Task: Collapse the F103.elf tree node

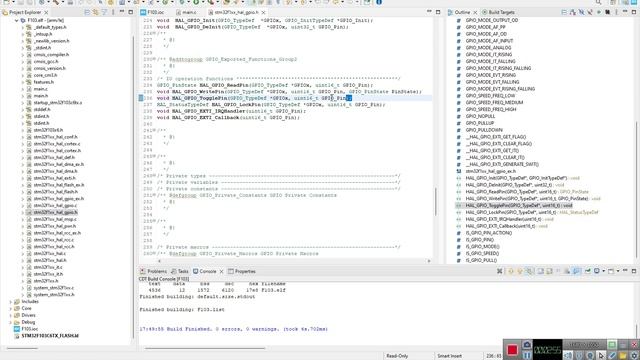Action: point(16,20)
